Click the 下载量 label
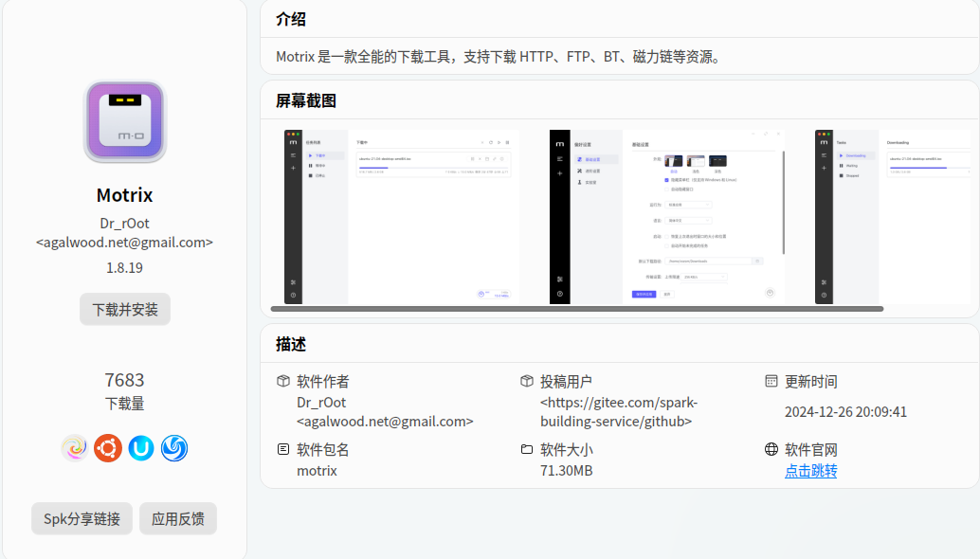This screenshot has width=980, height=559. pyautogui.click(x=124, y=404)
